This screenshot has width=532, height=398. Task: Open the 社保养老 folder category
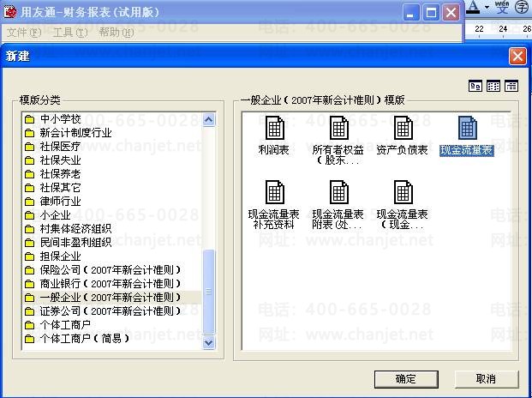point(53,174)
